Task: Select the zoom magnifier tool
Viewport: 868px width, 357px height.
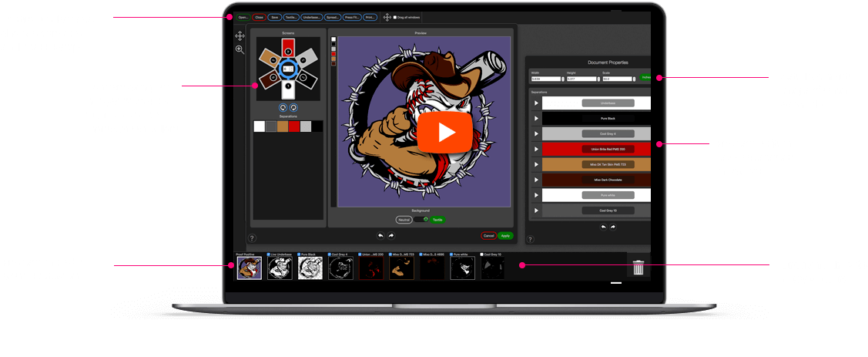Action: click(x=240, y=50)
